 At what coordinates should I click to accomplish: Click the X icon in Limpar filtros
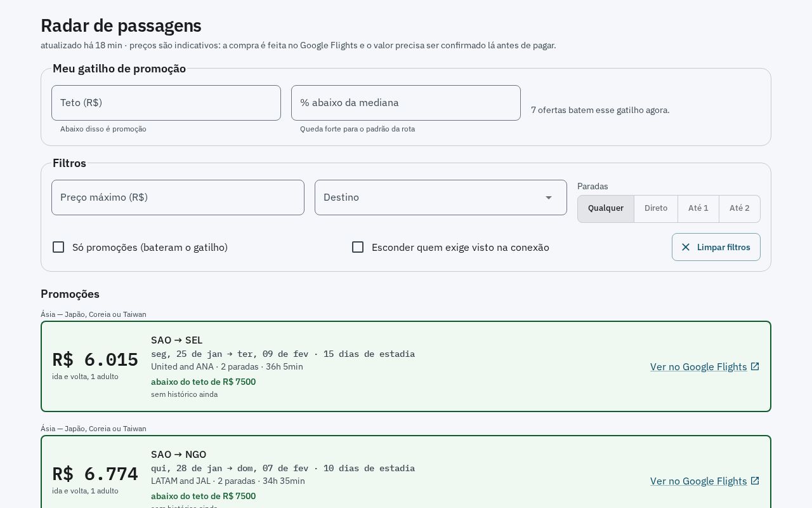point(686,247)
